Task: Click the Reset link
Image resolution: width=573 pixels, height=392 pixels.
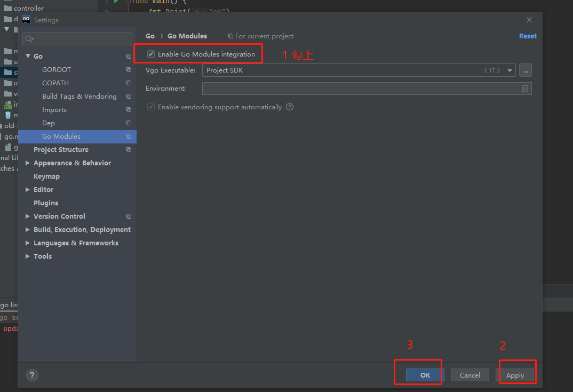Action: (x=528, y=36)
